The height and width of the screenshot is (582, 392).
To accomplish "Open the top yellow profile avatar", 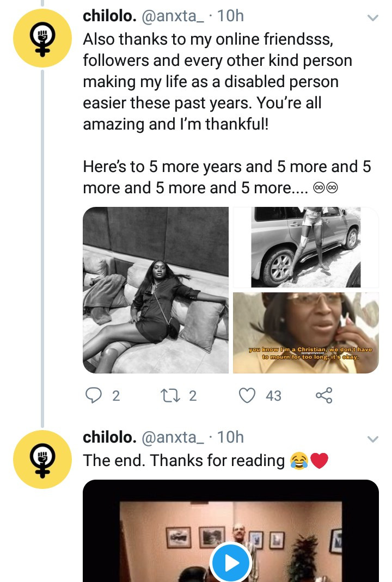I will click(x=42, y=38).
